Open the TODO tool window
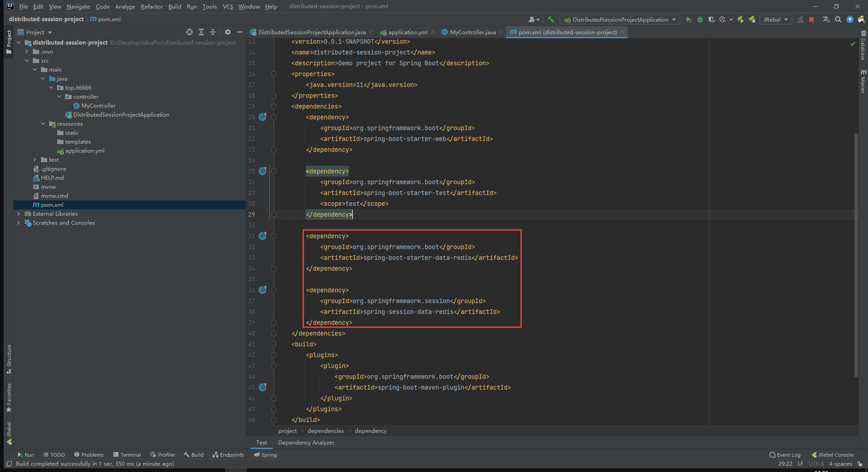 tap(54, 454)
